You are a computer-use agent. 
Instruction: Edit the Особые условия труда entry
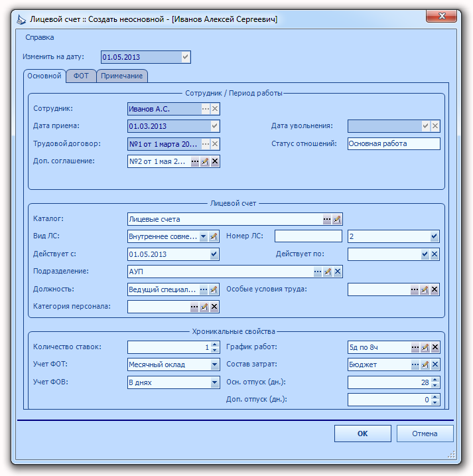pos(425,289)
